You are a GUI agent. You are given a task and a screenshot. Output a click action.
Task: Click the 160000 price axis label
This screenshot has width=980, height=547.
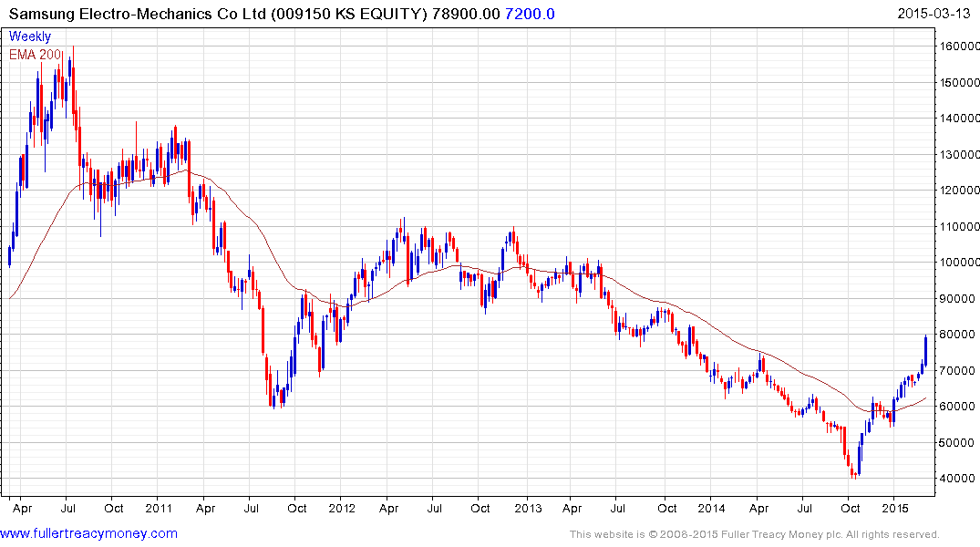(959, 46)
